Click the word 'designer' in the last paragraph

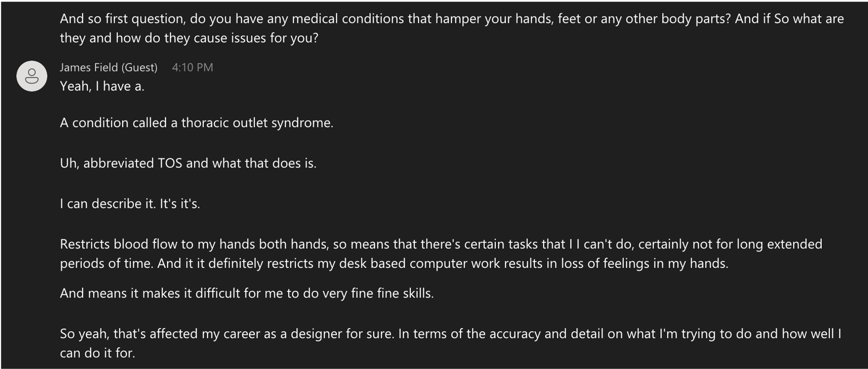click(316, 334)
